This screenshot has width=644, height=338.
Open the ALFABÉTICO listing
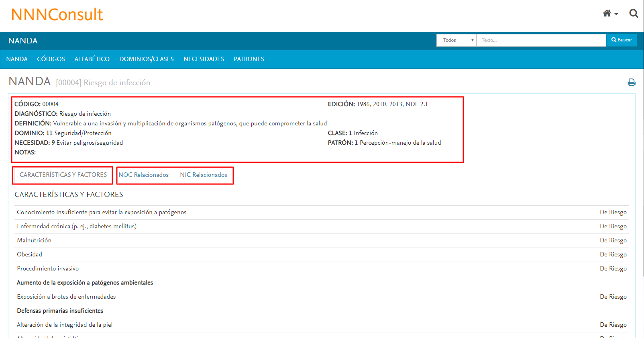click(92, 59)
